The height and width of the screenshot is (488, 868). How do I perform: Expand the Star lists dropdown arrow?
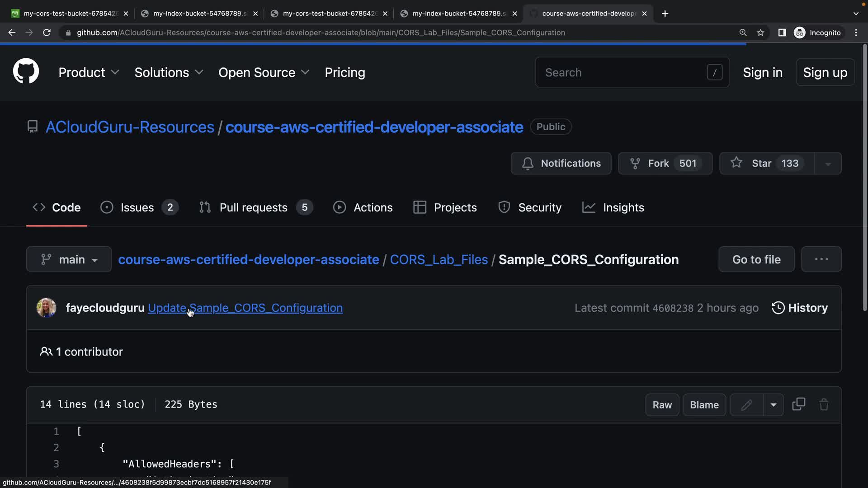pyautogui.click(x=828, y=164)
